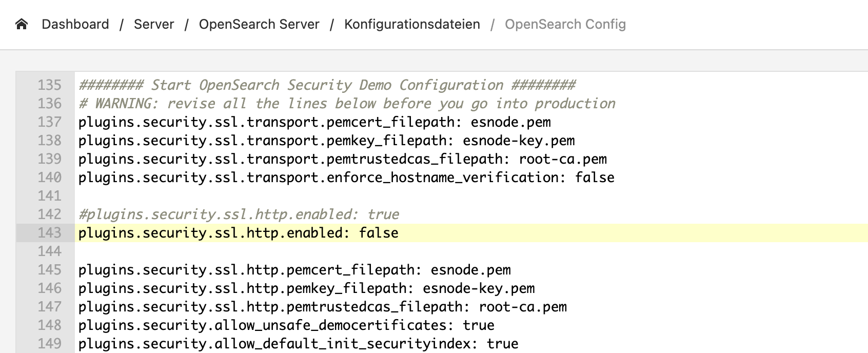Screen dimensions: 868x353
Task: Select the OpenSearch Config breadcrumb item
Action: click(565, 24)
